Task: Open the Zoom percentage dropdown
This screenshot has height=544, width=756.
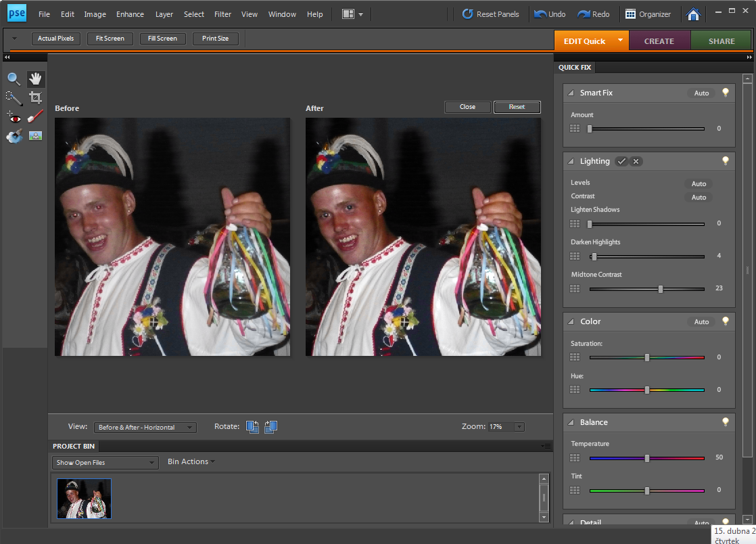Action: pyautogui.click(x=519, y=427)
